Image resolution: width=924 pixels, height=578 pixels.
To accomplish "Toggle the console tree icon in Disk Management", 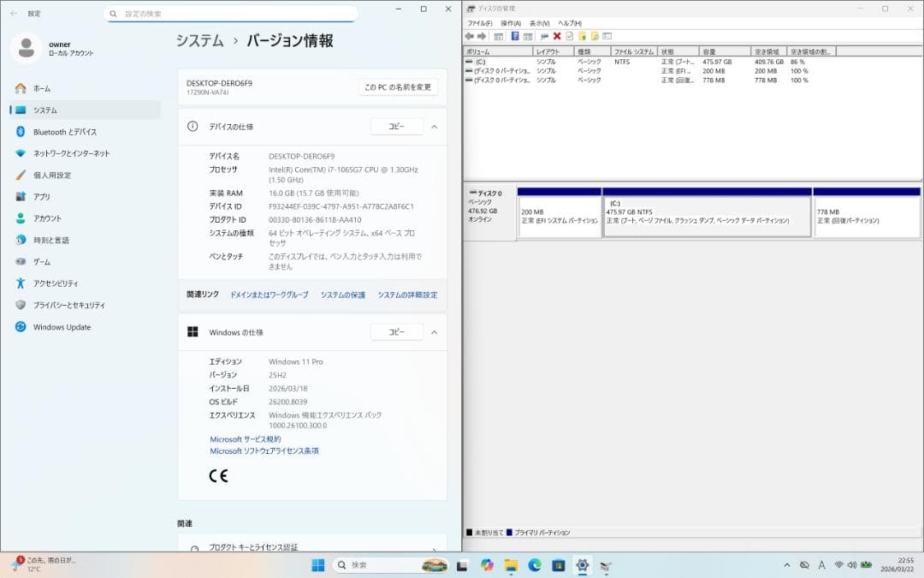I will coord(499,37).
